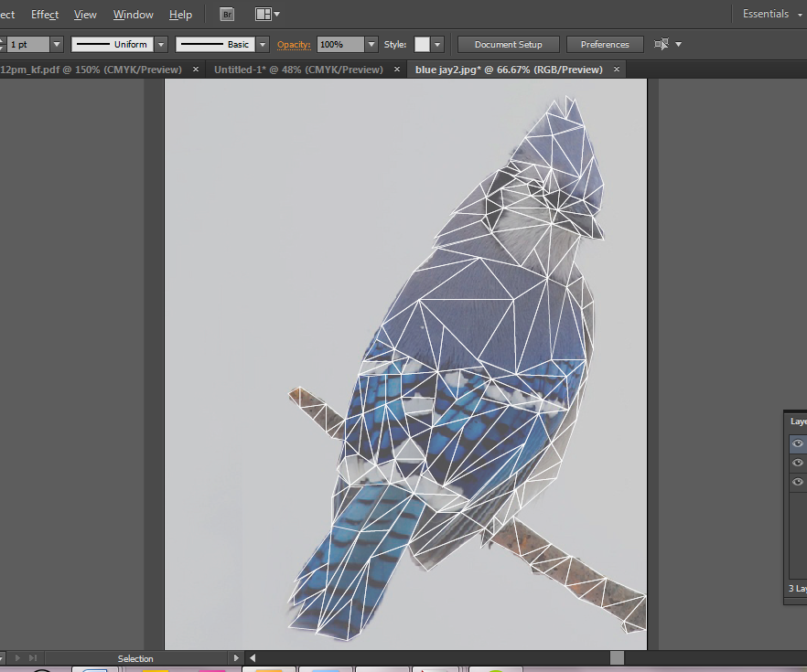
Task: Open the Uniform width profile dropdown
Action: coord(161,44)
